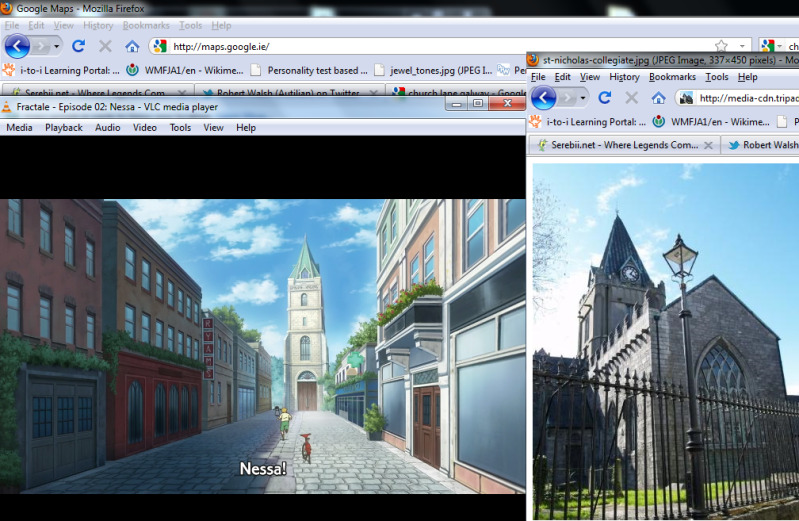Open history dropdown beside Google Maps forward button
The image size is (799, 521).
(57, 46)
